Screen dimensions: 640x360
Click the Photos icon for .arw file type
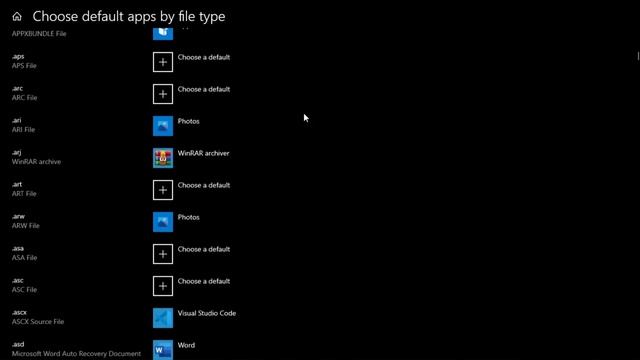[x=163, y=222]
